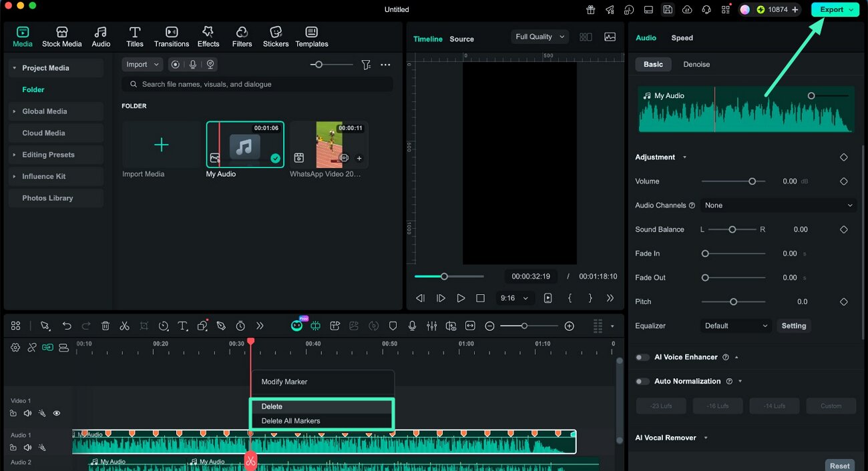
Task: Open the Equalizer Default dropdown
Action: [736, 326]
